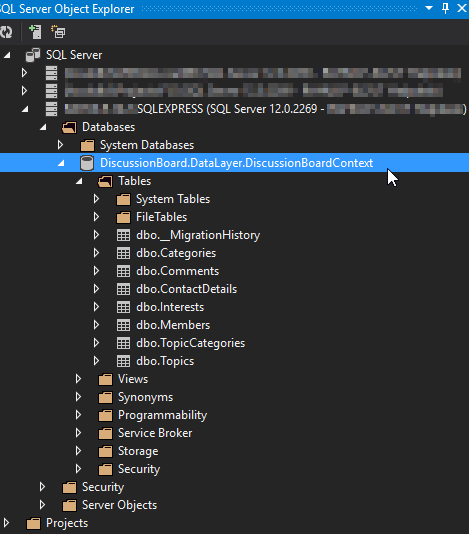Collapse the Databases folder
Image resolution: width=469 pixels, height=534 pixels.
click(x=43, y=127)
